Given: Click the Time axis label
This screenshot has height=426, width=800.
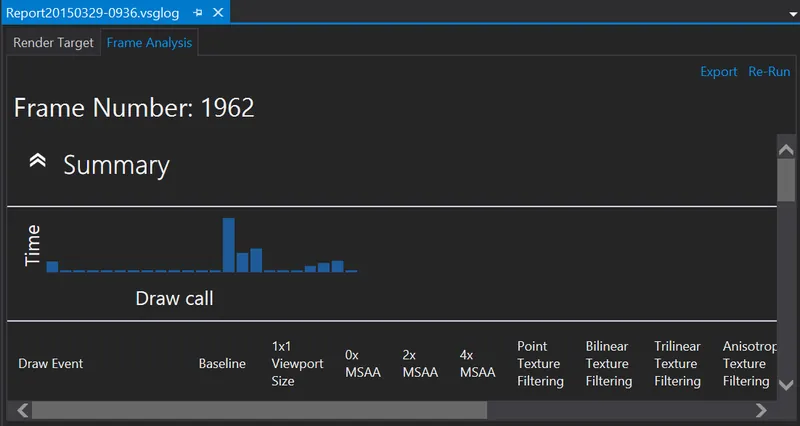Looking at the screenshot, I should [x=33, y=245].
